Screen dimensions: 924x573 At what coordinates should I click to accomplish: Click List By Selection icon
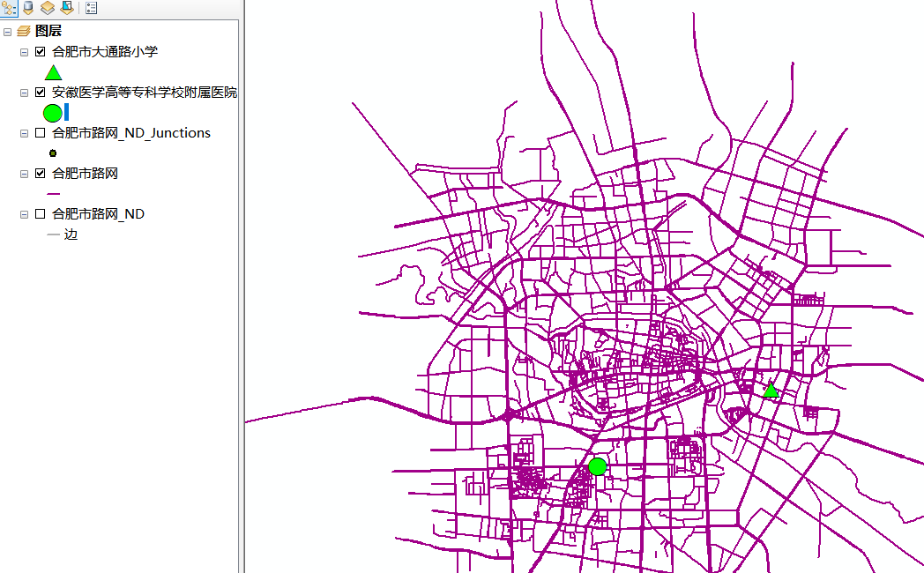pyautogui.click(x=67, y=8)
